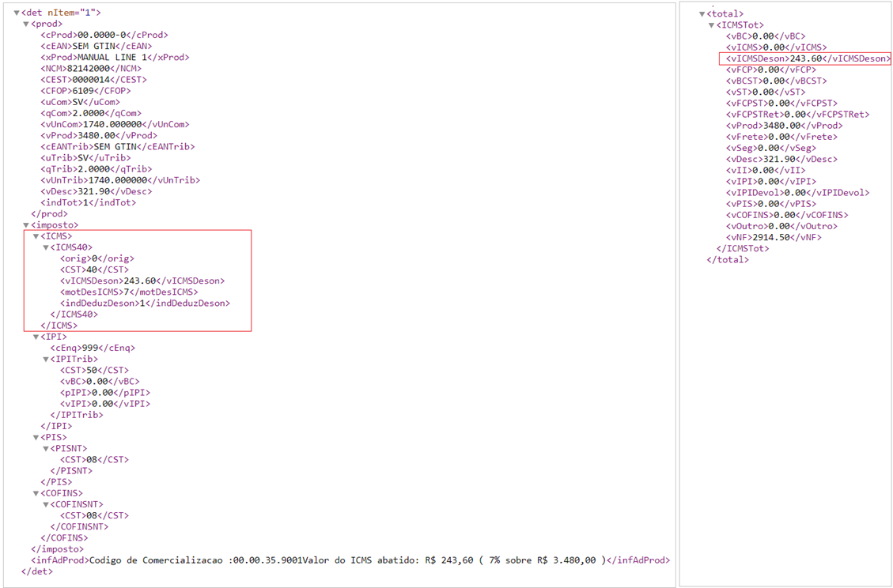Collapse the COFINSNT element
Screen dimensions: 893x588
(45, 504)
